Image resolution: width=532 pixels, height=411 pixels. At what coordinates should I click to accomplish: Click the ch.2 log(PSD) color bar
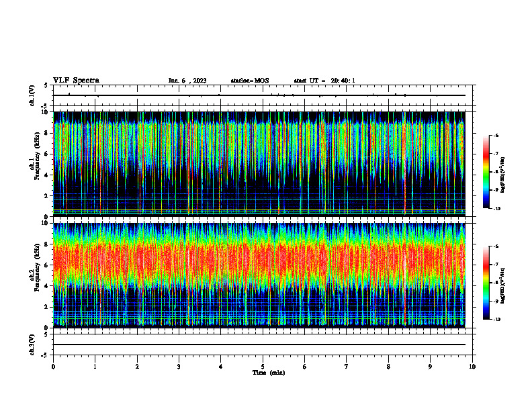point(486,283)
